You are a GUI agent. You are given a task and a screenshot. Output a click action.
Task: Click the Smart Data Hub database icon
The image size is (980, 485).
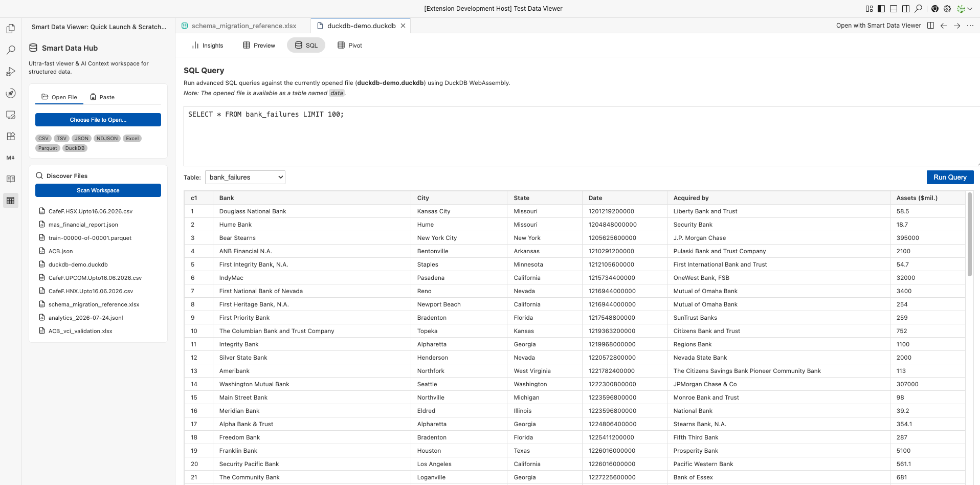click(x=33, y=48)
